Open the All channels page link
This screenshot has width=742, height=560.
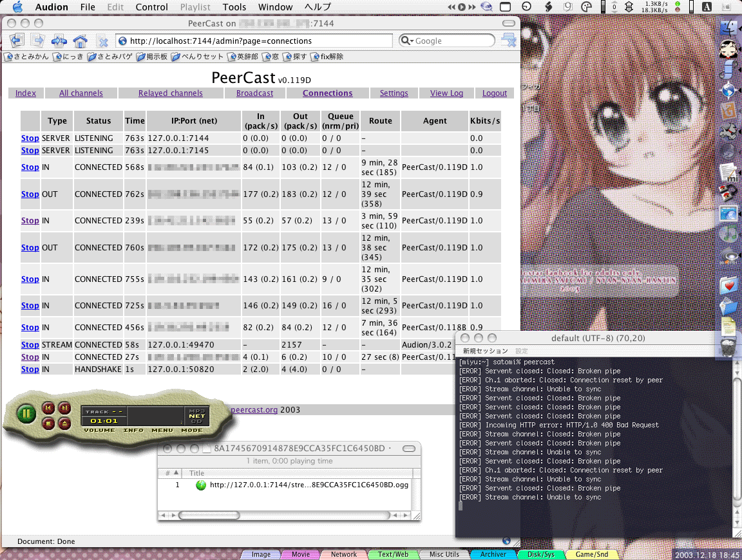pyautogui.click(x=81, y=93)
